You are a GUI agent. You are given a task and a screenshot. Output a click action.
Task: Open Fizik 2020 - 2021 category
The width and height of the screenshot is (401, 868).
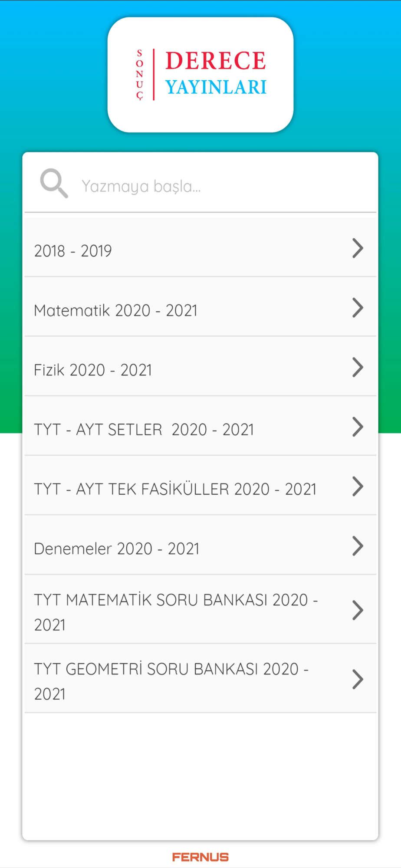click(200, 366)
